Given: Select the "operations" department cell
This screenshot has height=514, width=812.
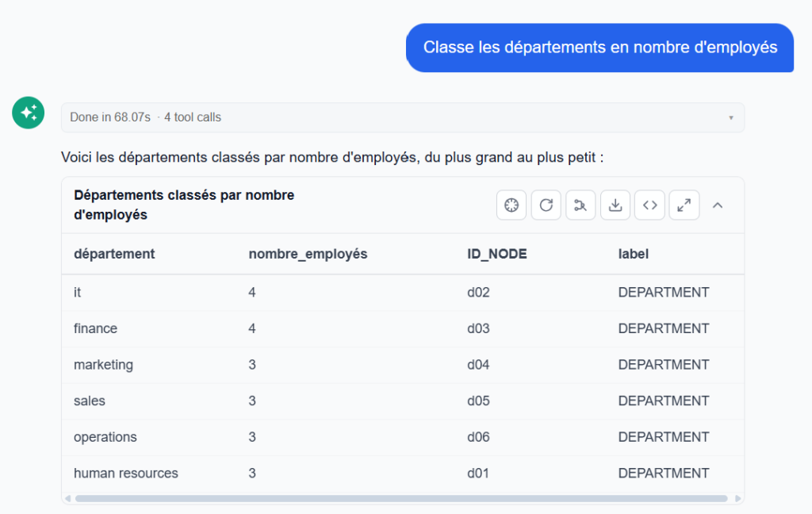Looking at the screenshot, I should pos(105,437).
